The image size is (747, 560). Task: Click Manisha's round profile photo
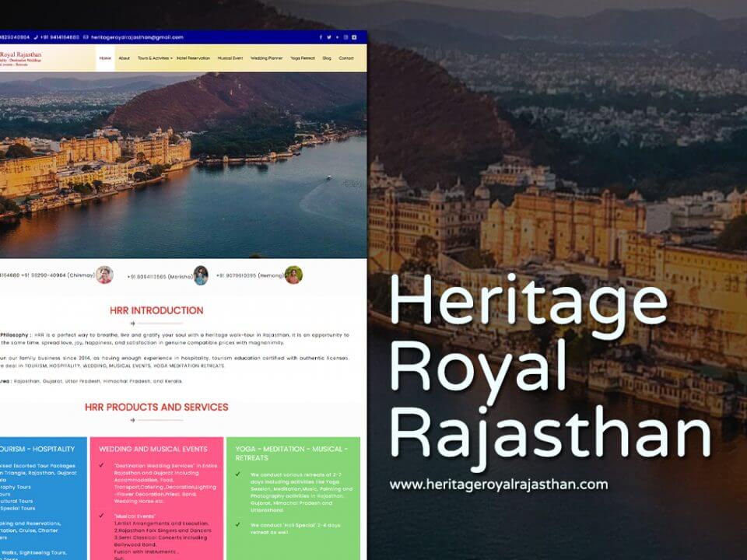(x=201, y=275)
